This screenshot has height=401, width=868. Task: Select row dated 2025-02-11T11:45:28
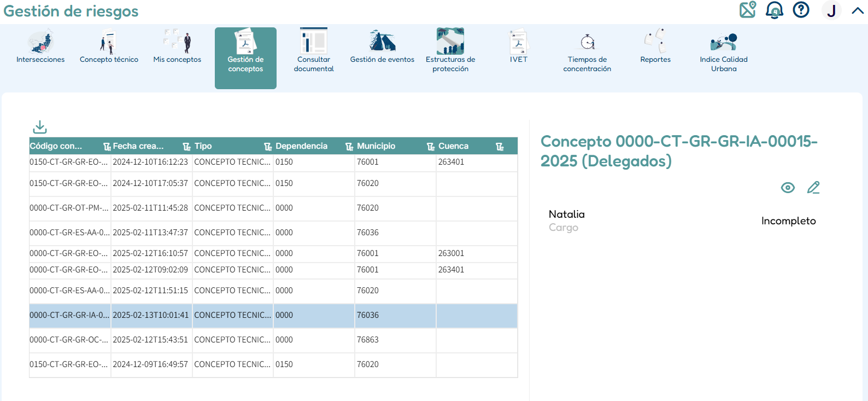(x=273, y=208)
